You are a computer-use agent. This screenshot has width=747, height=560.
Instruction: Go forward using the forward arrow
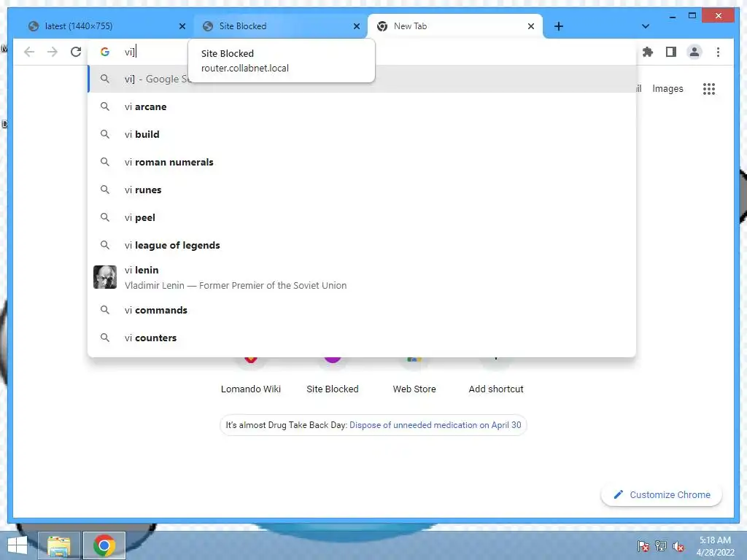[53, 52]
